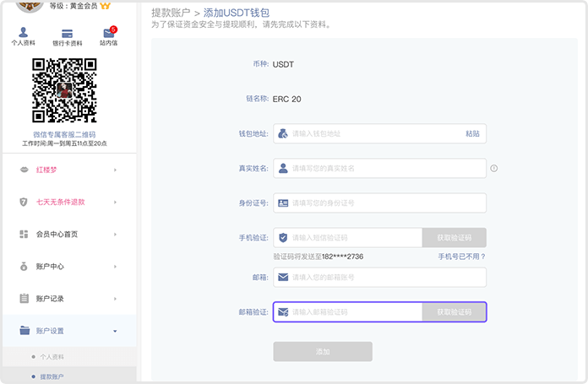Focus the 邮箱 account input field
588x384 pixels.
[x=379, y=277]
